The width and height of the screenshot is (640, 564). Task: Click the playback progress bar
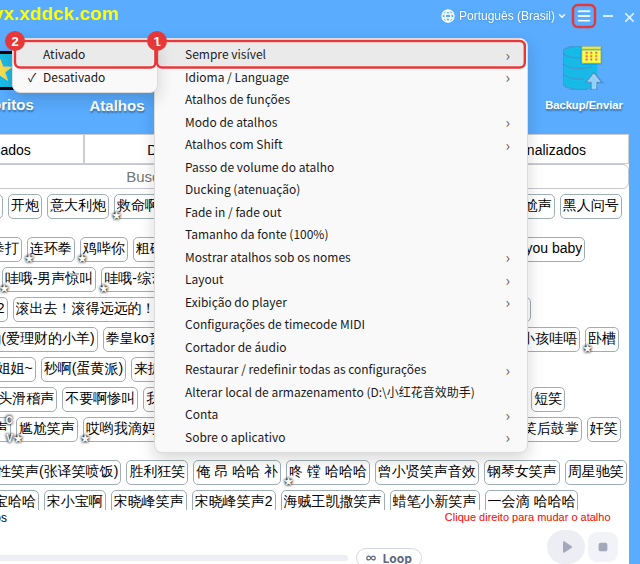click(173, 557)
